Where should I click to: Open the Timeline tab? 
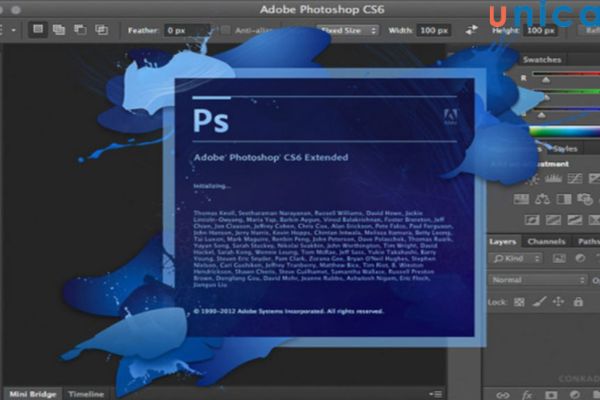86,394
